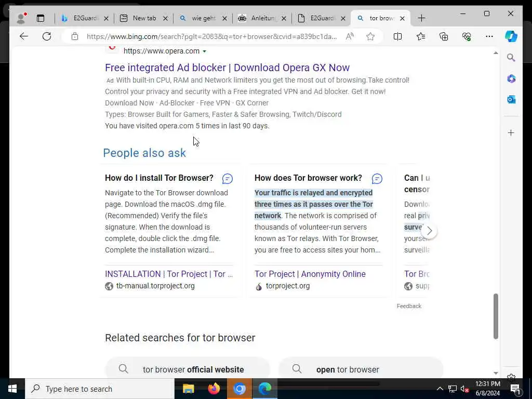Open Outlook sidebar icon

511,99
